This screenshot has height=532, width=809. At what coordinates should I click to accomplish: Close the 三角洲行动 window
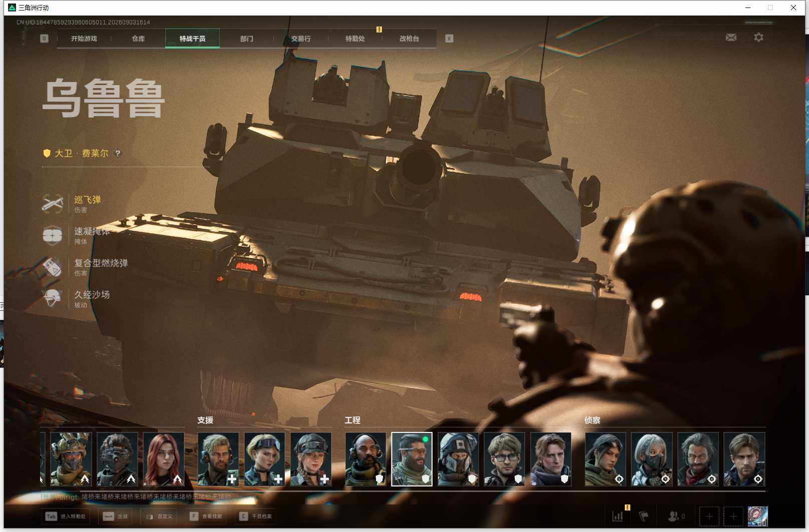pyautogui.click(x=793, y=8)
